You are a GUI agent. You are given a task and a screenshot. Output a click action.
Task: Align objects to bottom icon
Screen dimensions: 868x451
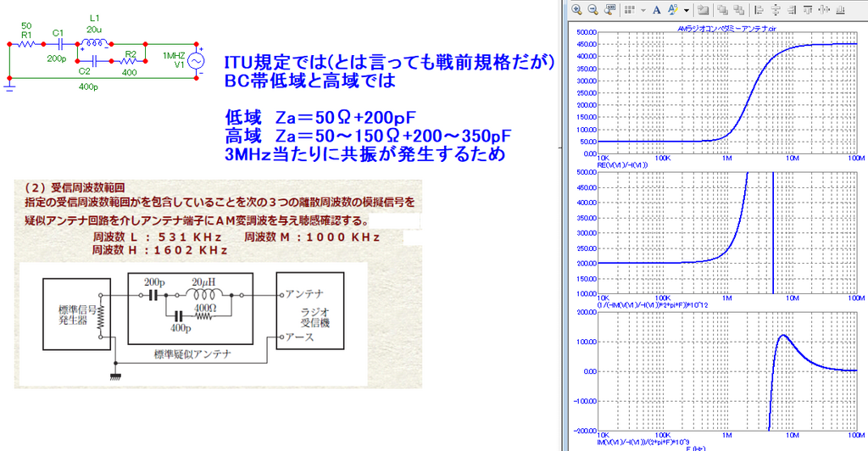tap(840, 9)
